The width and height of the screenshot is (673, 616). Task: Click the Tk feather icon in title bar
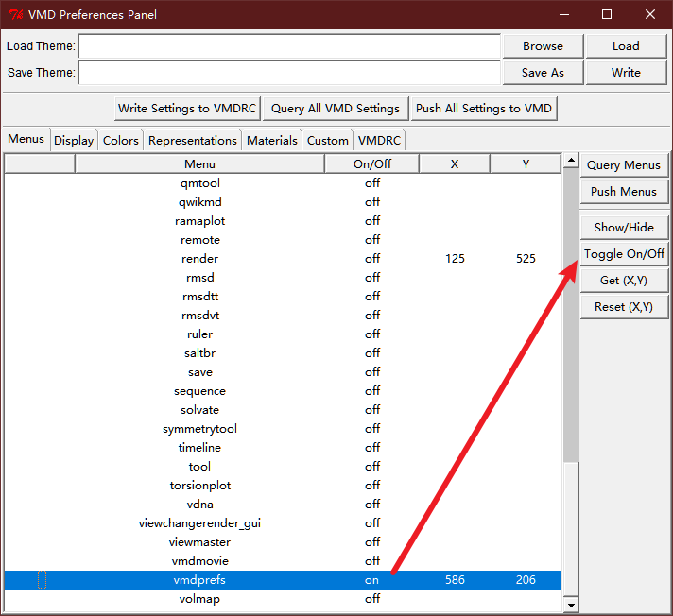click(x=16, y=14)
